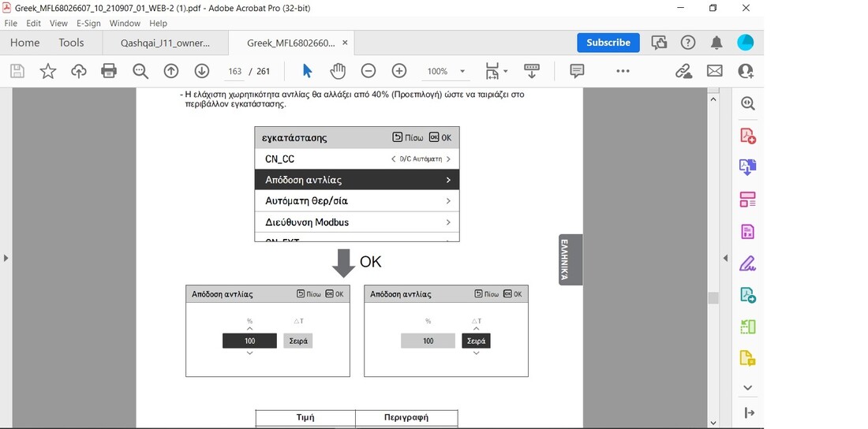
Task: Activate the arrow Selection tool
Action: [x=307, y=71]
